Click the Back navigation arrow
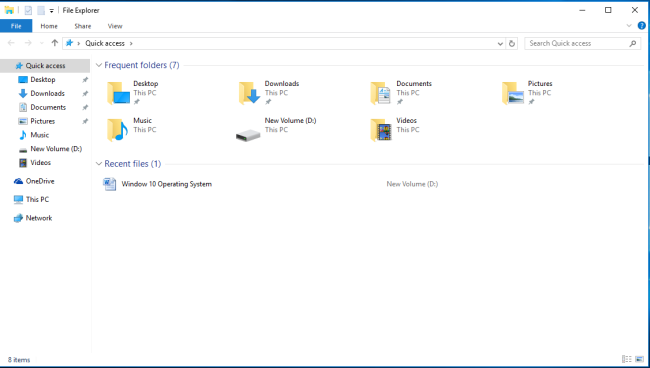The width and height of the screenshot is (650, 368). click(11, 43)
